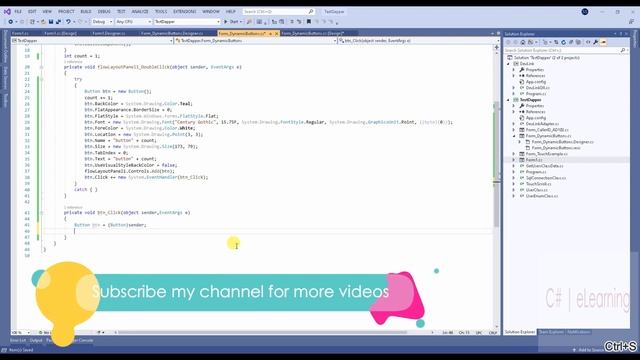Screen dimensions: 640x360
Task: Collapse the flowLayoutPanel1_DoubleClick method outline
Action: click(x=42, y=67)
